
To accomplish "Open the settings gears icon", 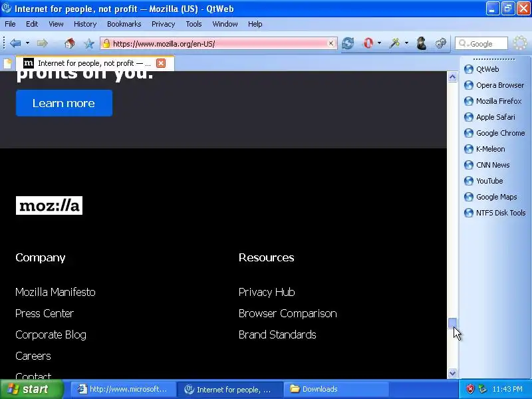I will (x=441, y=43).
